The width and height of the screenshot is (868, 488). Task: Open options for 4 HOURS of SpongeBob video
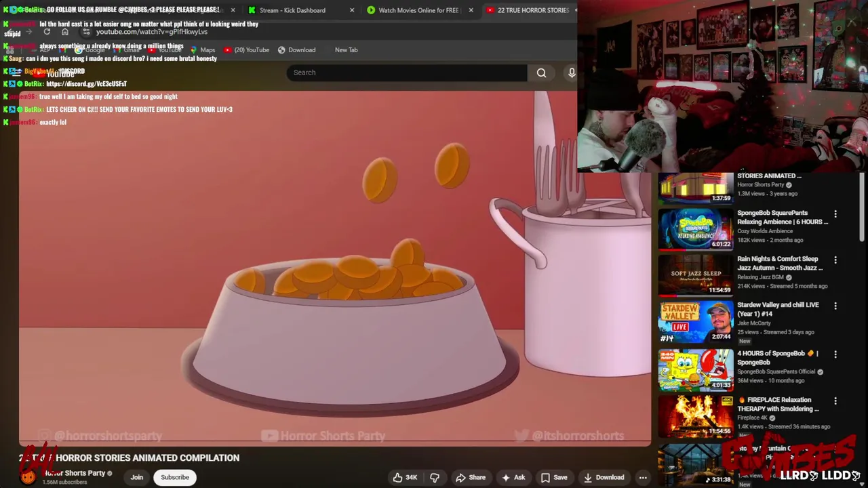tap(835, 354)
